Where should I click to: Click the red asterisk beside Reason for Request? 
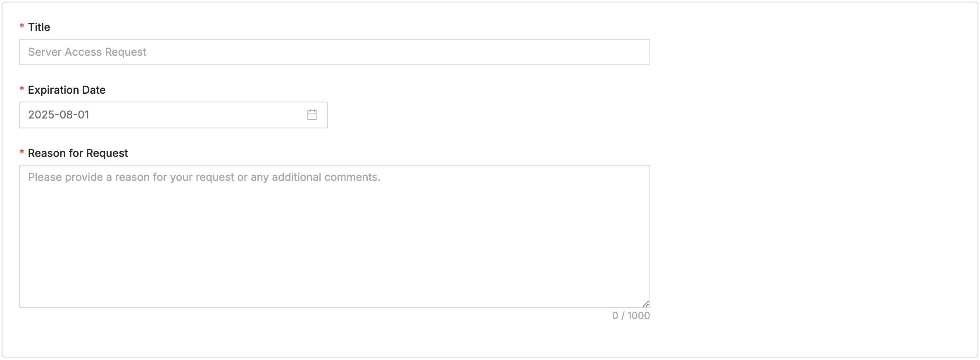point(22,152)
